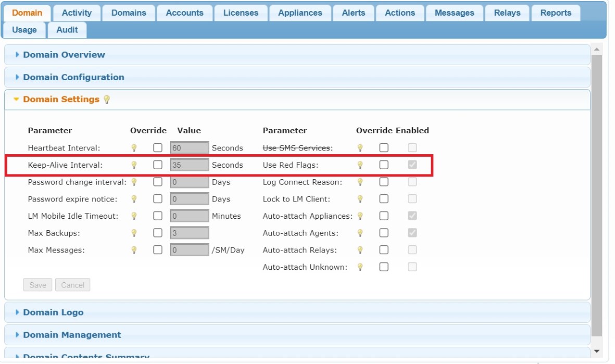
Task: Click the Password change interval help bulb
Action: (134, 182)
